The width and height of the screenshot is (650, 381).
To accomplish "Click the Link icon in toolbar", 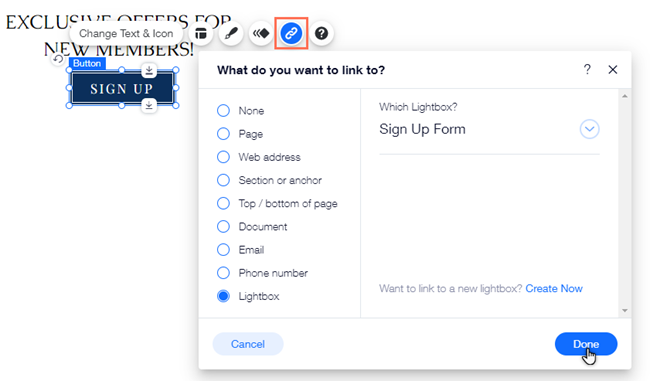I will tap(291, 33).
